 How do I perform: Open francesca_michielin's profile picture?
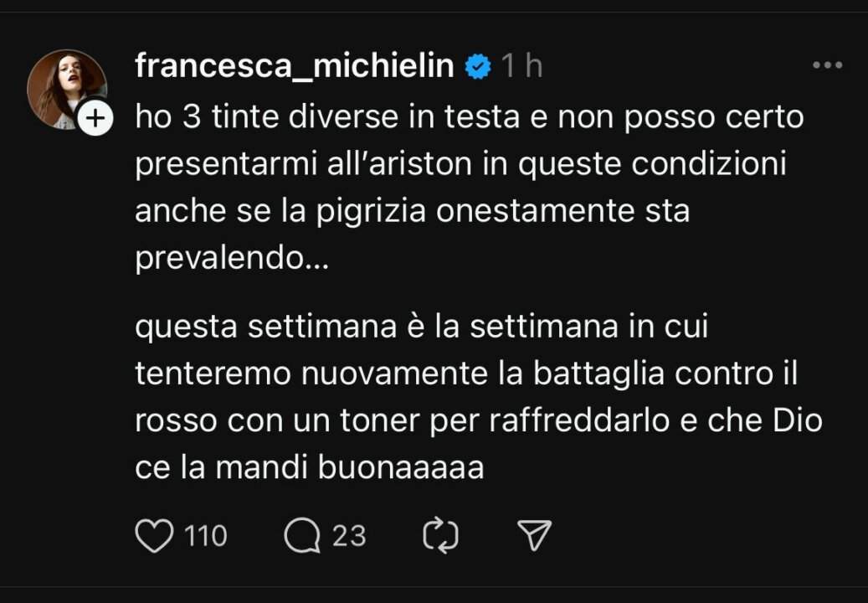(x=65, y=87)
